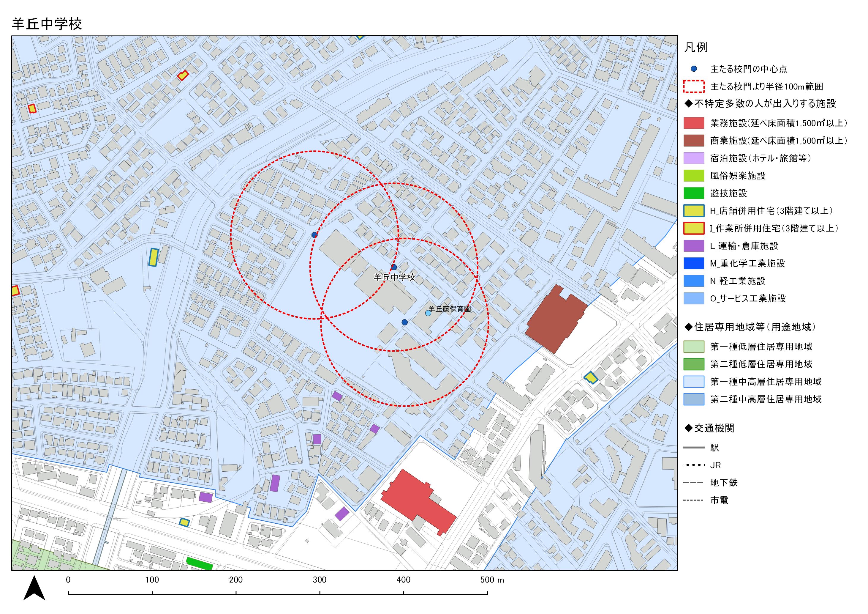The image size is (868, 614).
Task: Click the 第一種中高層住居専用地域 pale blue swatch
Action: pyautogui.click(x=694, y=382)
